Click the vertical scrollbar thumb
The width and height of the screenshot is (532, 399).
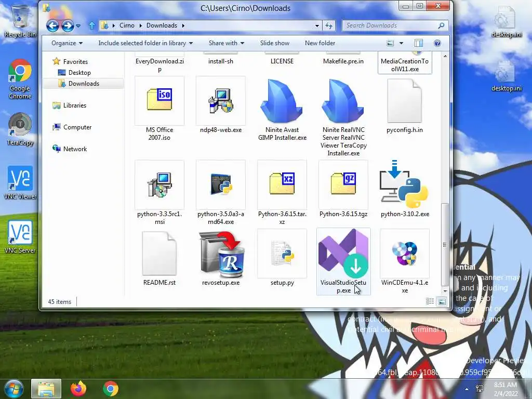445,244
